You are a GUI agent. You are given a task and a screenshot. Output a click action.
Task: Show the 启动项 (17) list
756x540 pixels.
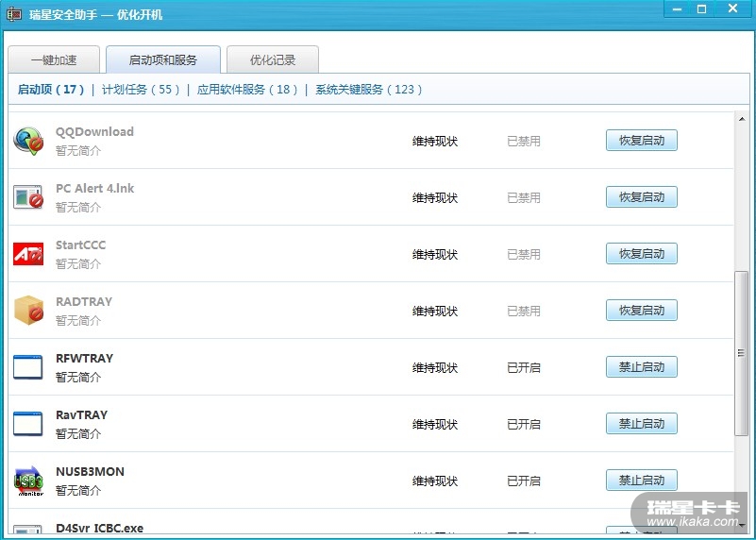51,89
